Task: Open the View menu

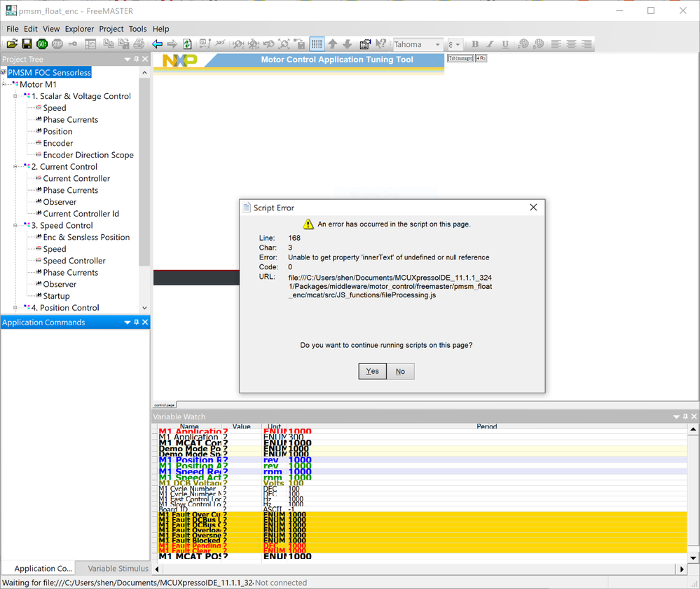Action: pos(51,29)
